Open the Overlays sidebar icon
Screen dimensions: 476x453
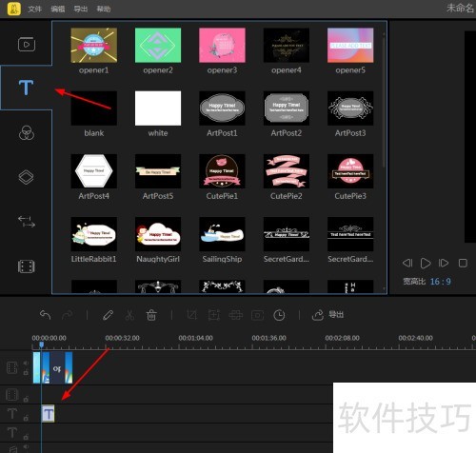[26, 177]
